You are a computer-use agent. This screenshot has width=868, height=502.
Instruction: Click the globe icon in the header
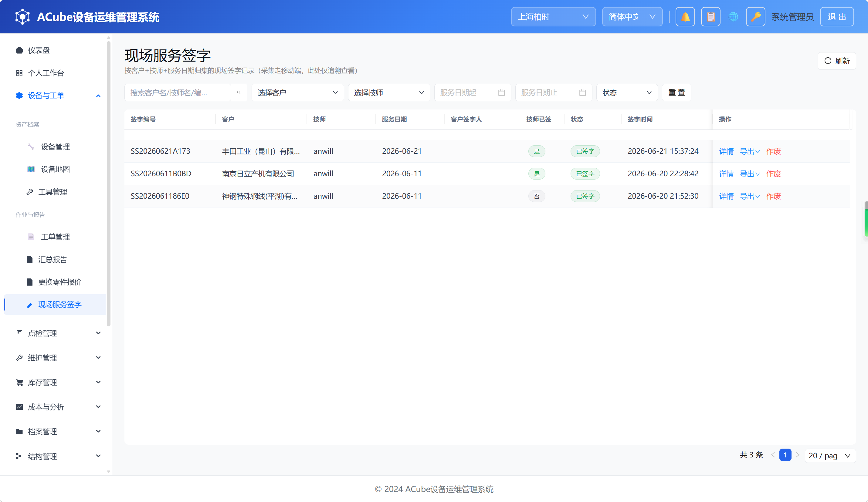pos(733,16)
